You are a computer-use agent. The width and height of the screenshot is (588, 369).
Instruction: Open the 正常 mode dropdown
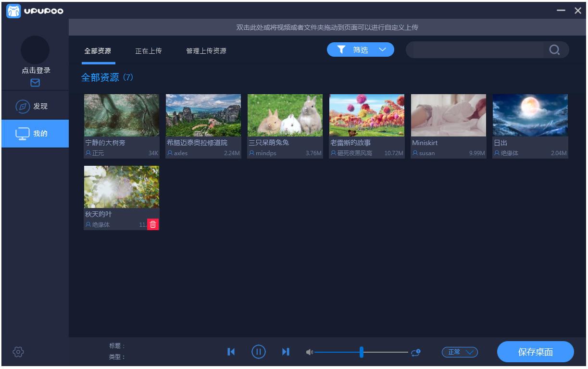[460, 352]
